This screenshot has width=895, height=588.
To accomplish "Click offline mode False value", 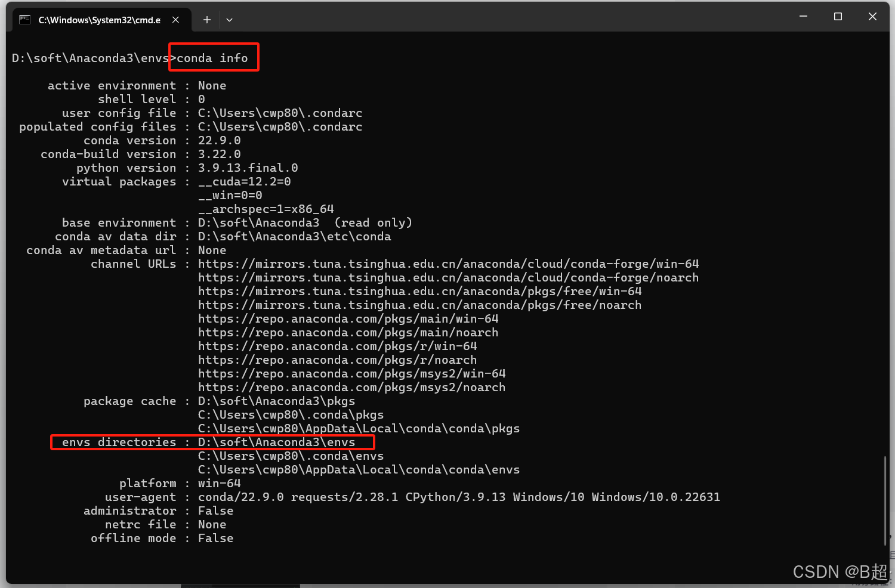I will pyautogui.click(x=216, y=538).
